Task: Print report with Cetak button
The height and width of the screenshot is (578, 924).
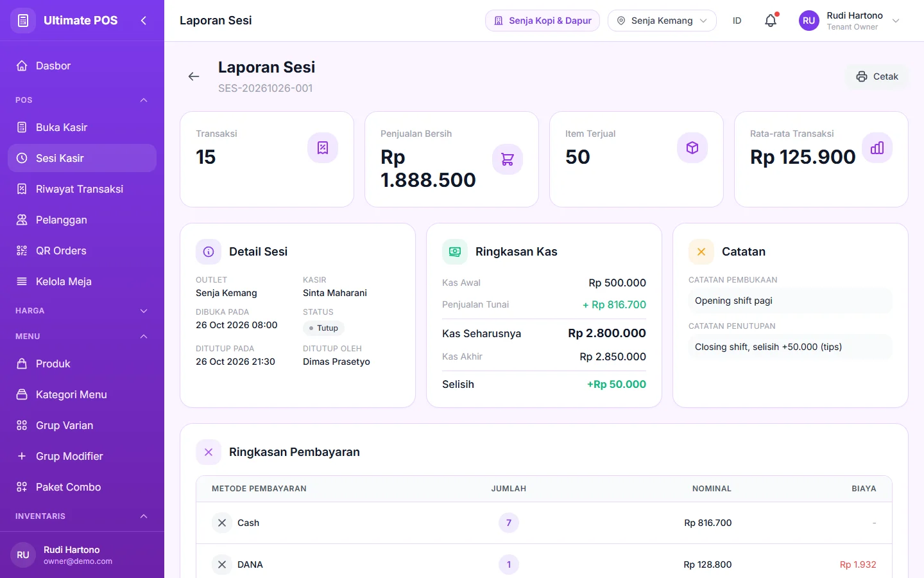Action: point(877,76)
